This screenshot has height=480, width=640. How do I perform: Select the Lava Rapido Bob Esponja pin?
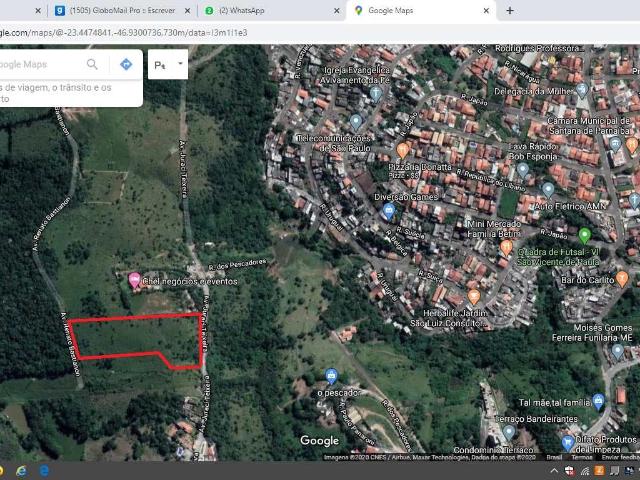(523, 171)
